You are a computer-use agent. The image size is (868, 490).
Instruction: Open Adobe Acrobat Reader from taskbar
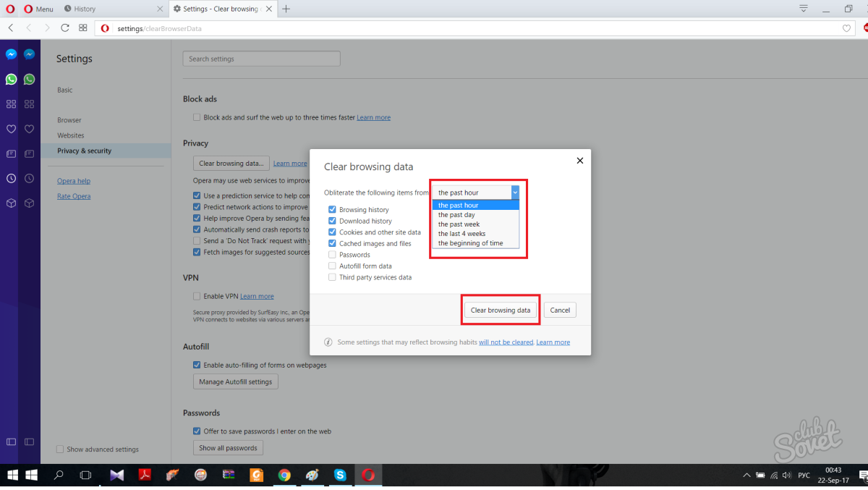145,476
